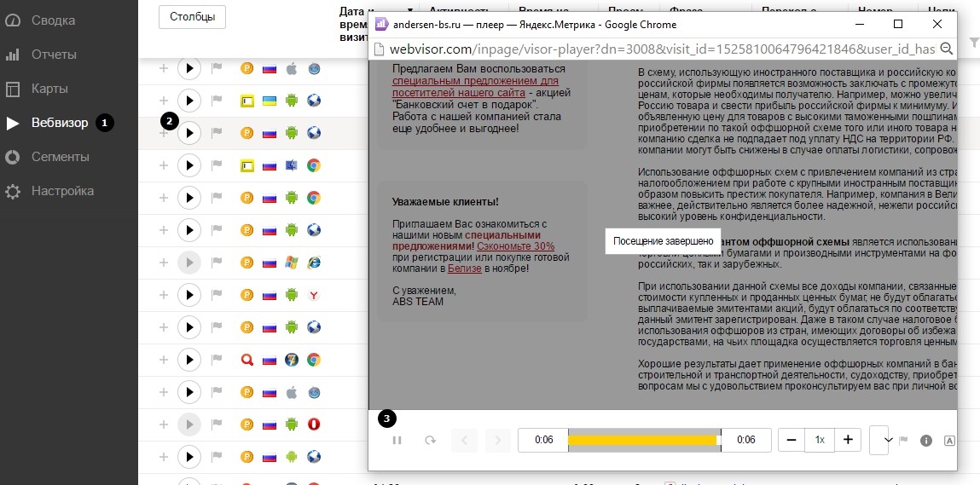
Task: Click the Windows 7 OS icon
Action: [291, 360]
